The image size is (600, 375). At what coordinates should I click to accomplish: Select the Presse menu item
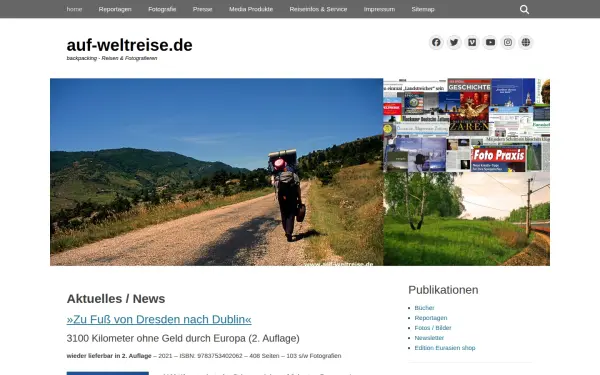202,9
